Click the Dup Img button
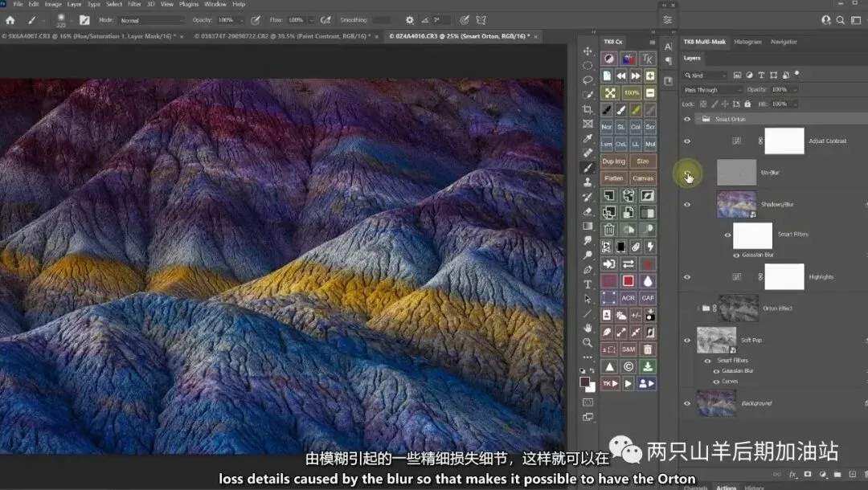 point(613,161)
